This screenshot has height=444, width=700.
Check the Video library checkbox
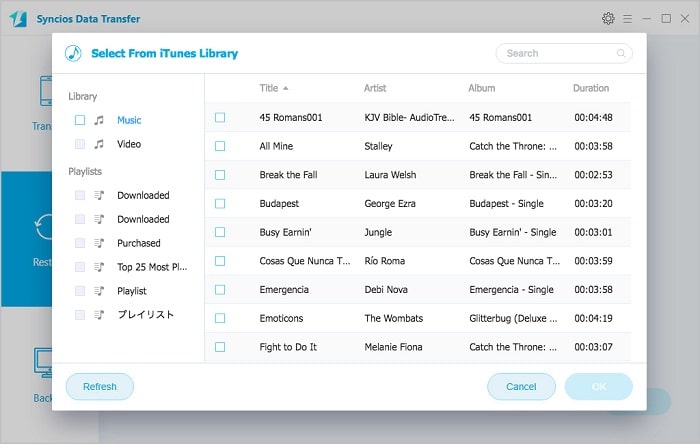[80, 144]
